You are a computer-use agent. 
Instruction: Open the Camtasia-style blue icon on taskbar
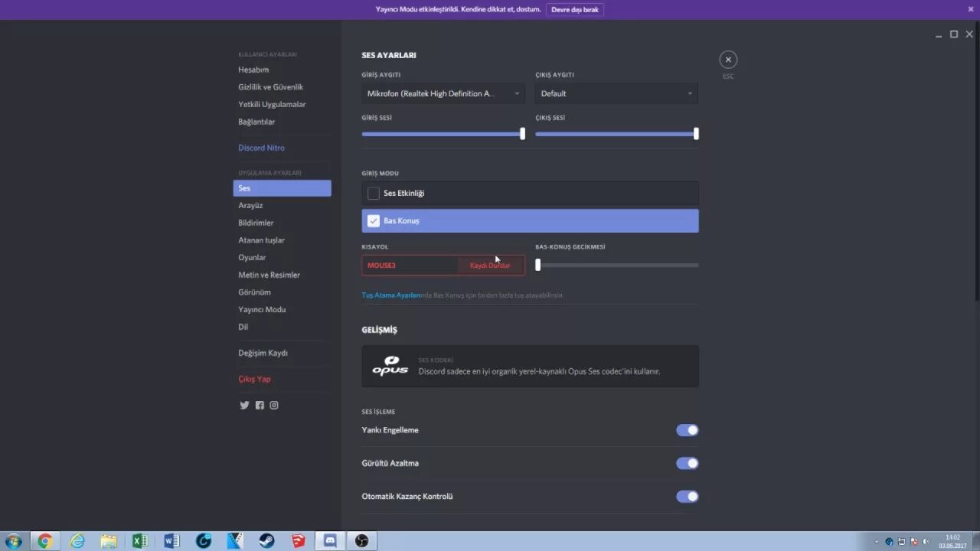pyautogui.click(x=235, y=541)
